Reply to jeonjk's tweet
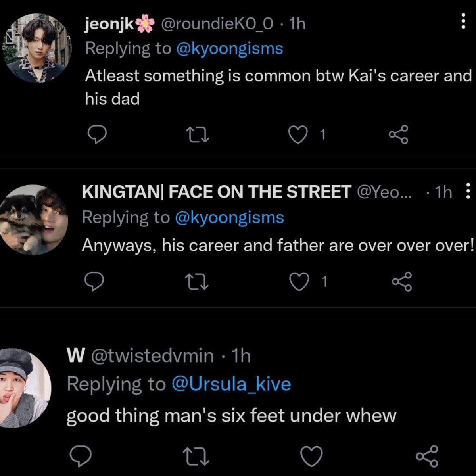The height and width of the screenshot is (476, 476). [x=96, y=135]
